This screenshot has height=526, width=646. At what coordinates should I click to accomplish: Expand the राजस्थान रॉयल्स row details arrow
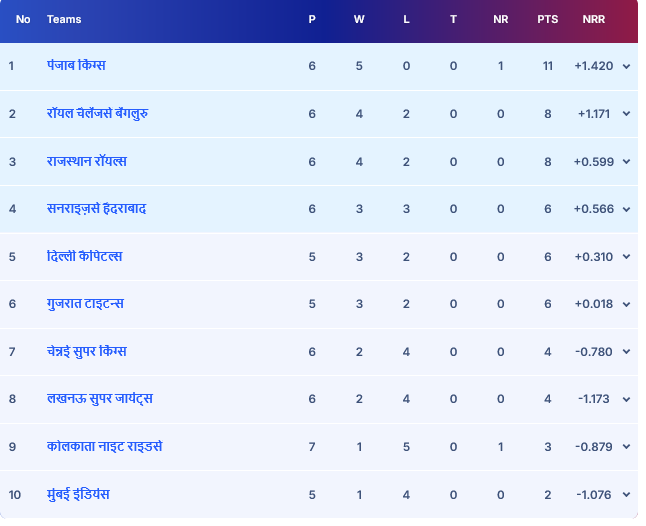pos(626,162)
